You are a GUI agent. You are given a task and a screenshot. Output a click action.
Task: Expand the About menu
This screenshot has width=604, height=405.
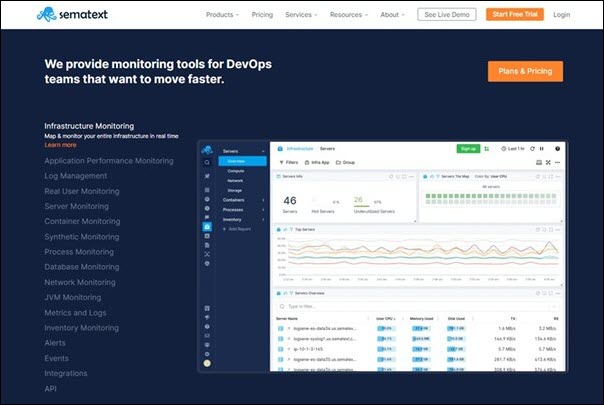click(x=392, y=15)
